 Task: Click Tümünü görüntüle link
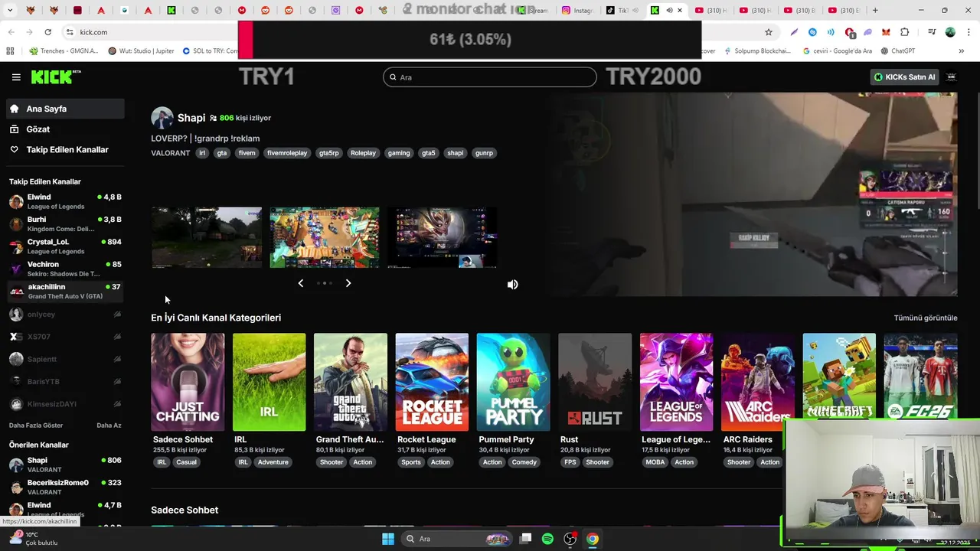pyautogui.click(x=926, y=318)
